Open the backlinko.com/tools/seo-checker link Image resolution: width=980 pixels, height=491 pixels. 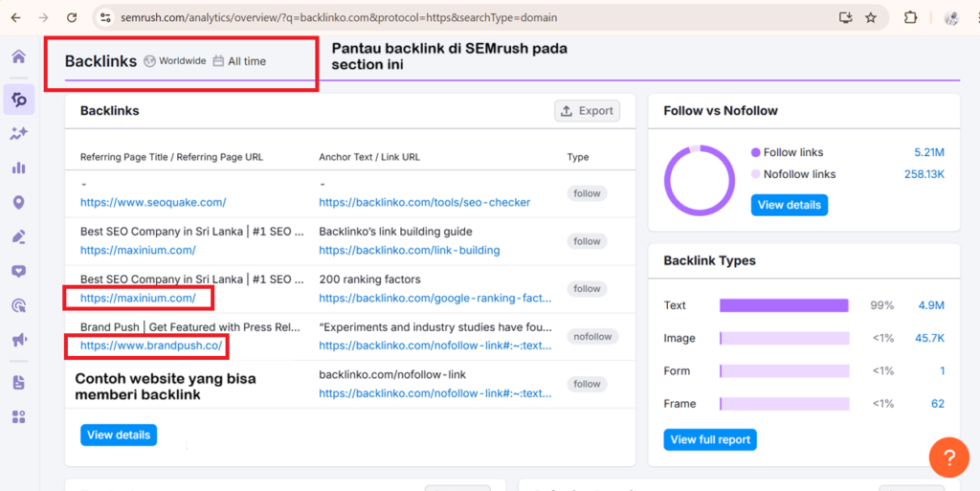(424, 202)
